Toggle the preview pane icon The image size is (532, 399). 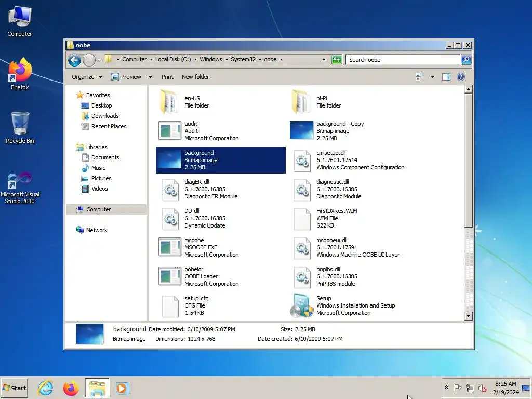(x=446, y=77)
